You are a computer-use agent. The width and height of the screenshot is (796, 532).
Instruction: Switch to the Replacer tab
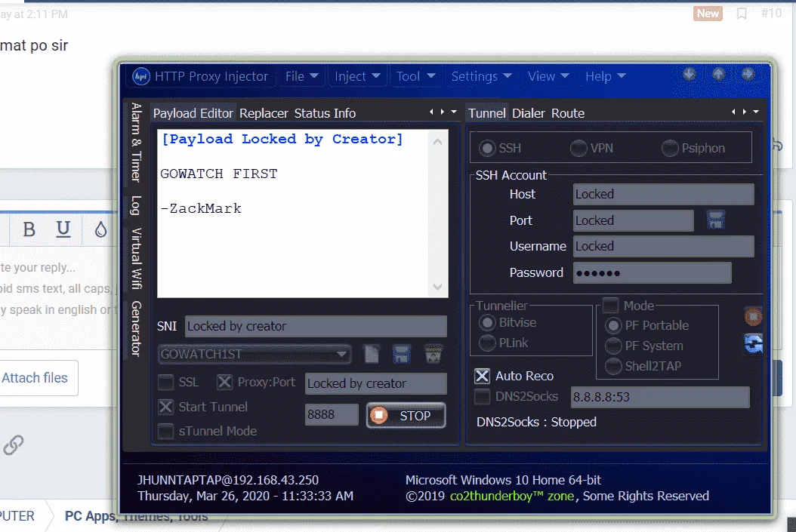tap(264, 113)
